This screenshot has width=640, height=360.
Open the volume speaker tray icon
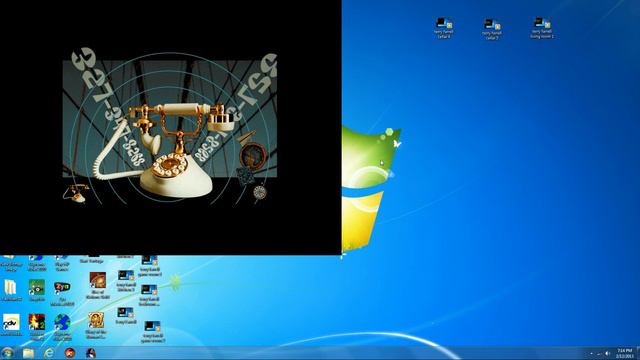pyautogui.click(x=607, y=353)
